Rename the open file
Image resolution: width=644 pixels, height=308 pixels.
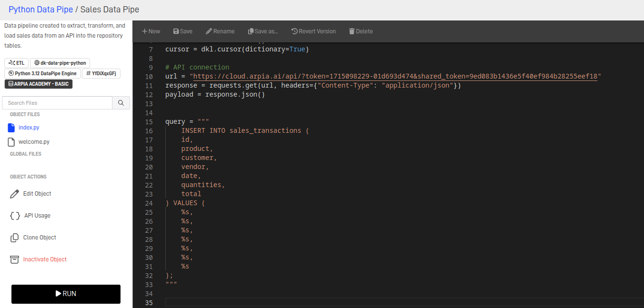click(220, 31)
